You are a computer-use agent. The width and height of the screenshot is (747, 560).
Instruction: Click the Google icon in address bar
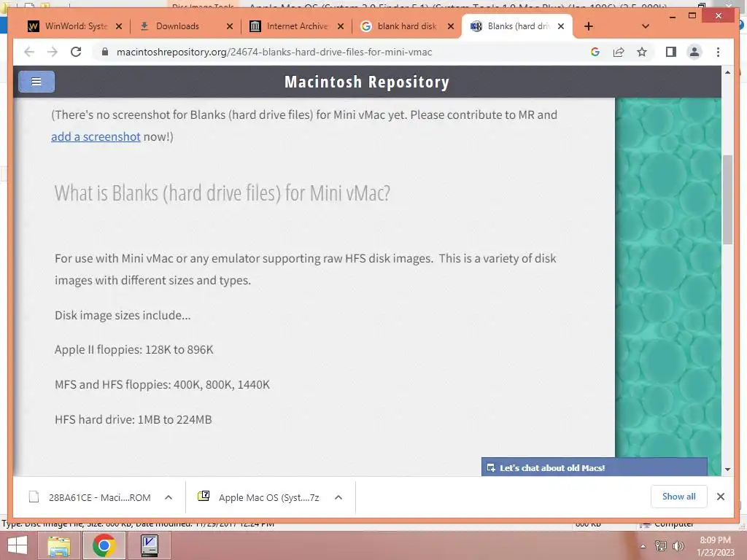(x=595, y=52)
